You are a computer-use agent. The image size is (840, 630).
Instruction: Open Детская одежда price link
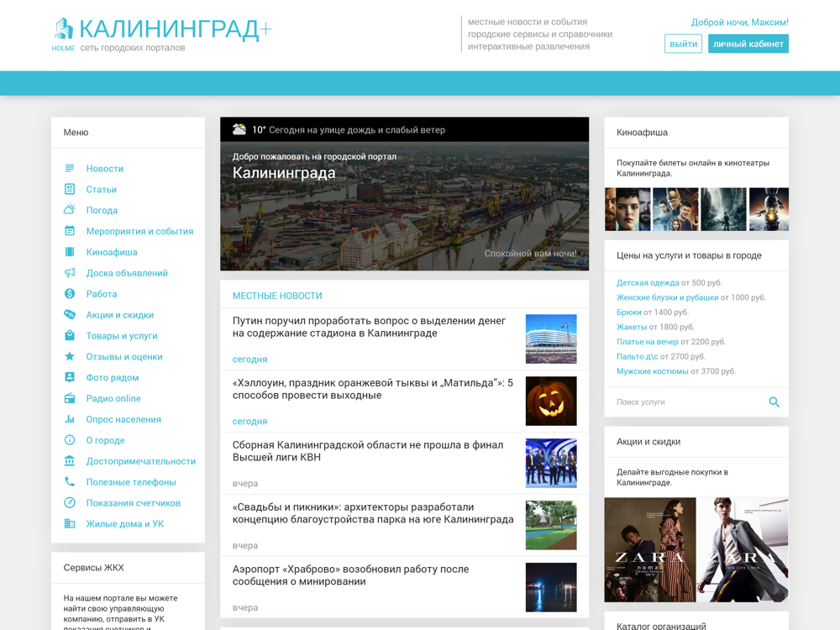(648, 282)
